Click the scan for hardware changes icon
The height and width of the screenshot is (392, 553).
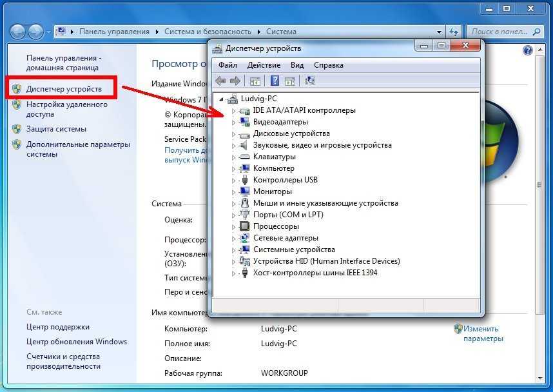pos(309,81)
